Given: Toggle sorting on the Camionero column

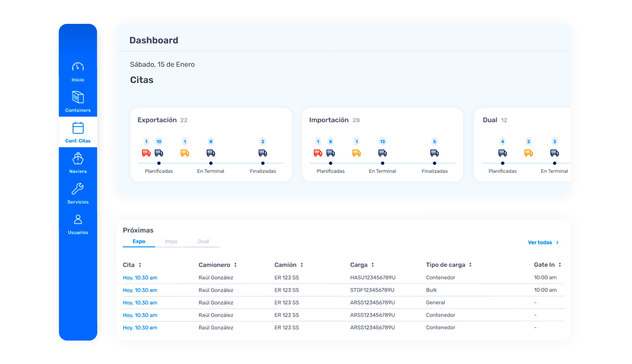Looking at the screenshot, I should coord(235,264).
